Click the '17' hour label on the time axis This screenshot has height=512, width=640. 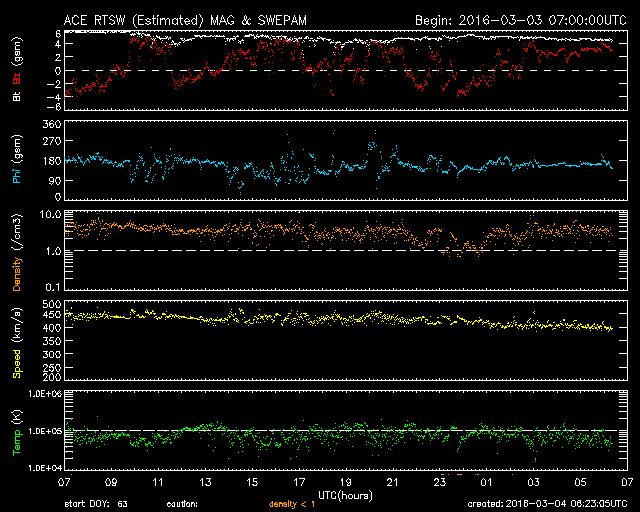pos(299,482)
